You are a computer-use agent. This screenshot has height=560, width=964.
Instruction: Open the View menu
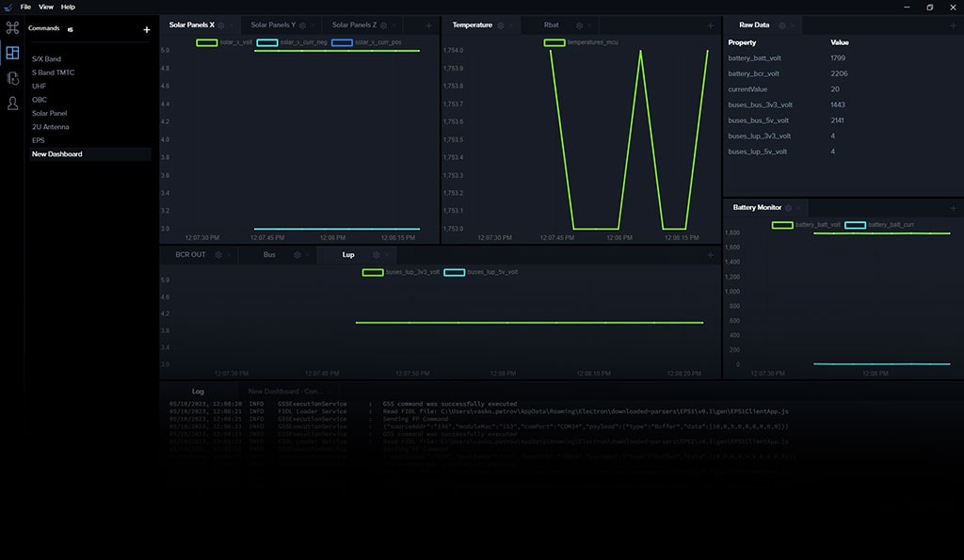46,7
